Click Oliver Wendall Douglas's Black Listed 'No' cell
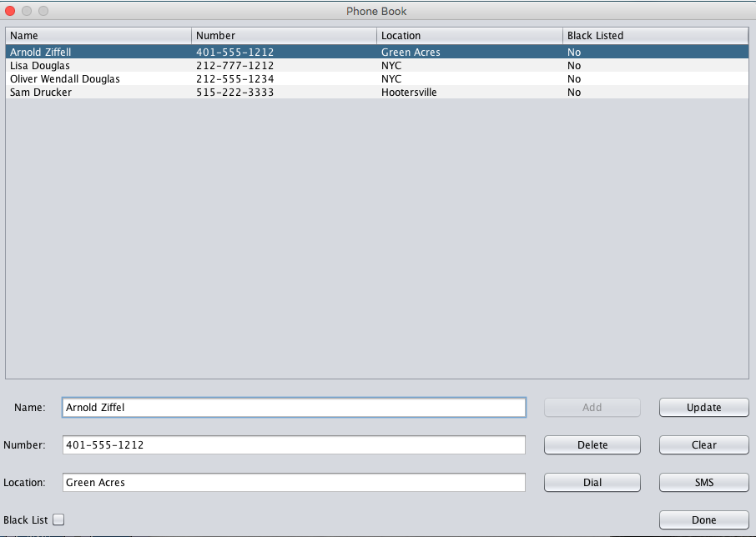 pyautogui.click(x=574, y=79)
